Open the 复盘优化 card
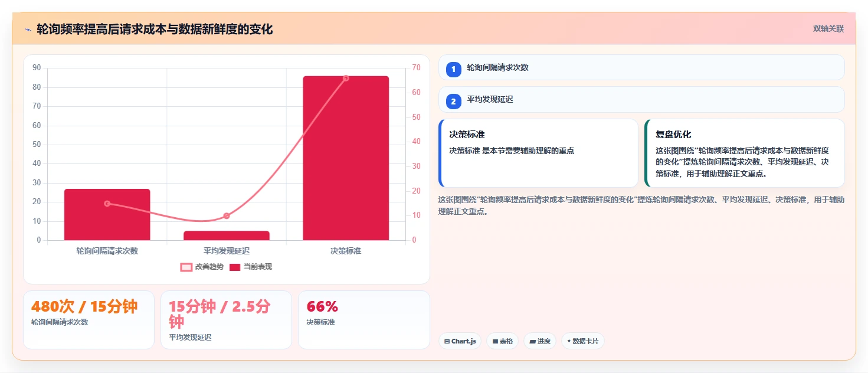The image size is (868, 373). pyautogui.click(x=745, y=153)
